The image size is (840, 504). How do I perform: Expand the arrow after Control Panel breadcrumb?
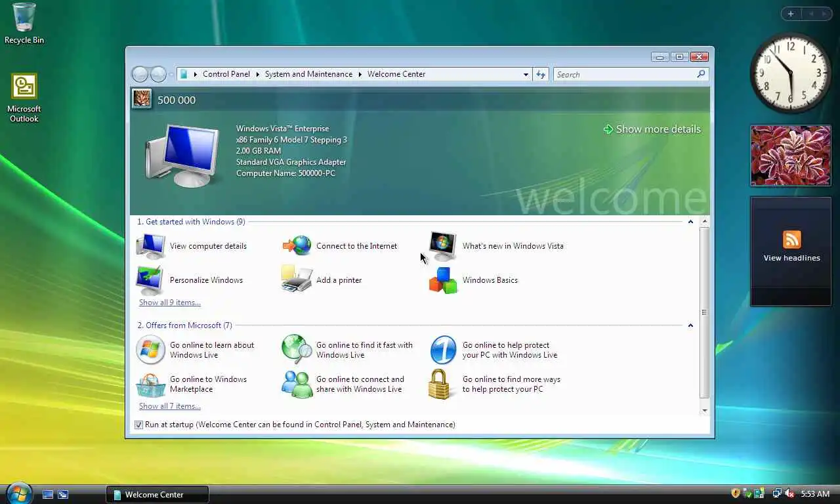pyautogui.click(x=257, y=74)
